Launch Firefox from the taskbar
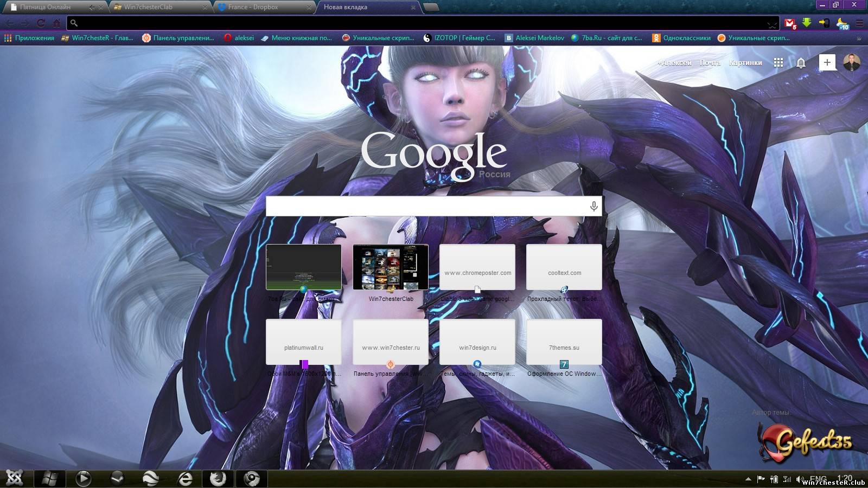 pyautogui.click(x=218, y=478)
